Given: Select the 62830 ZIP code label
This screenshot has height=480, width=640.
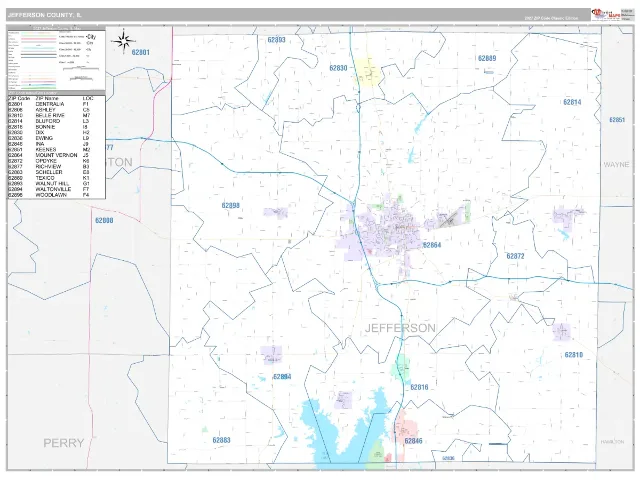Looking at the screenshot, I should click(338, 68).
